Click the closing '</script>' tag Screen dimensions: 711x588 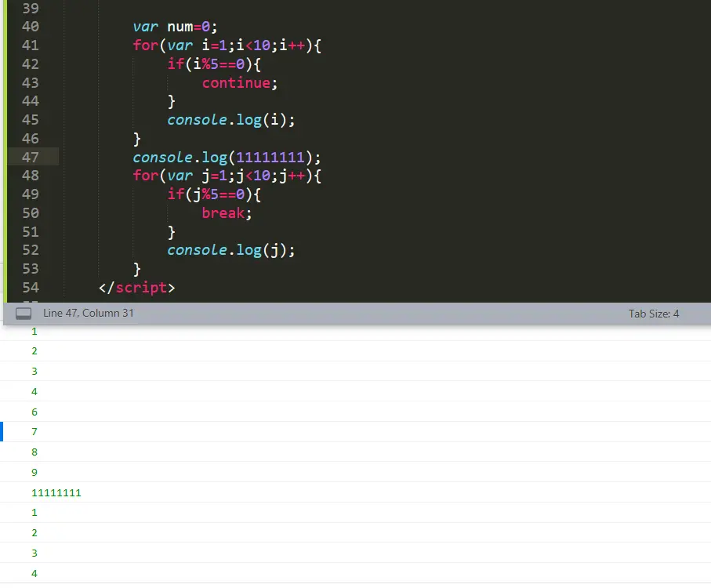click(136, 288)
